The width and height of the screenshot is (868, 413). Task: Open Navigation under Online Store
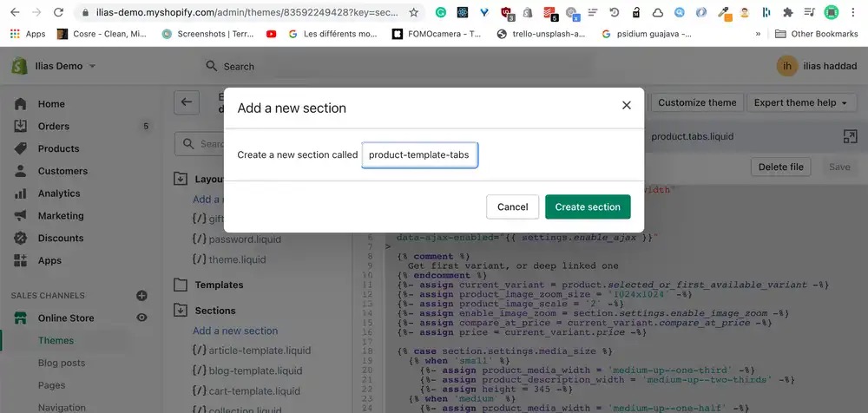pyautogui.click(x=62, y=408)
